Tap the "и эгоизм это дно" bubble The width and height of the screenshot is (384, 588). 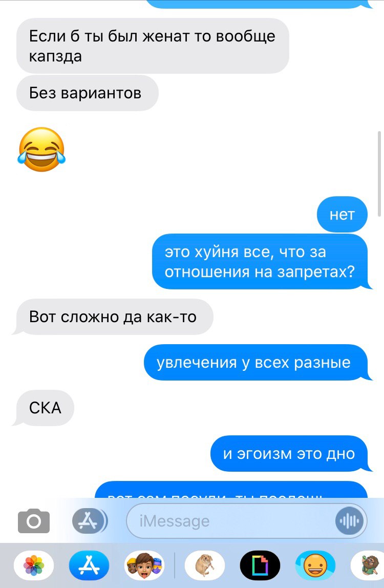click(x=289, y=454)
